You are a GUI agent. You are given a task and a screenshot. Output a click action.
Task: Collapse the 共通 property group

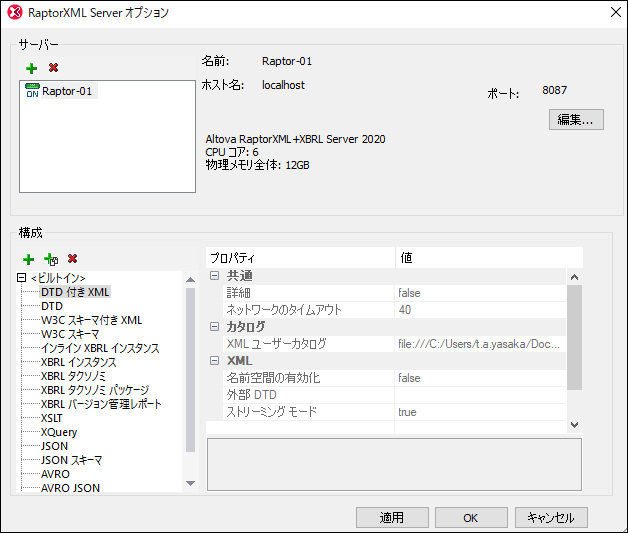pos(214,276)
